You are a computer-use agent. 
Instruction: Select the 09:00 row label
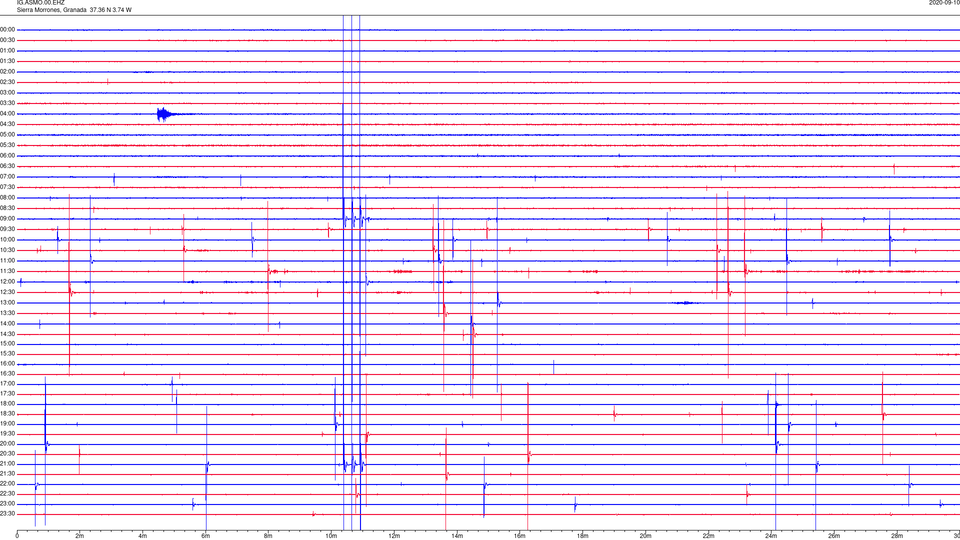tap(8, 219)
